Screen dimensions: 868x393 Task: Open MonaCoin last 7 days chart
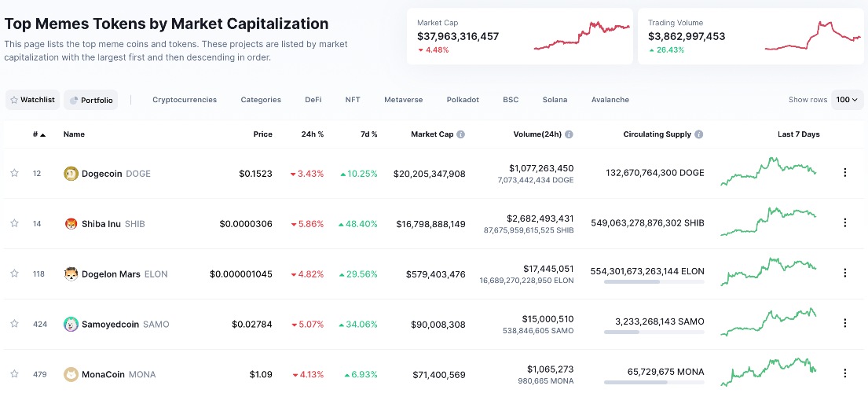768,372
